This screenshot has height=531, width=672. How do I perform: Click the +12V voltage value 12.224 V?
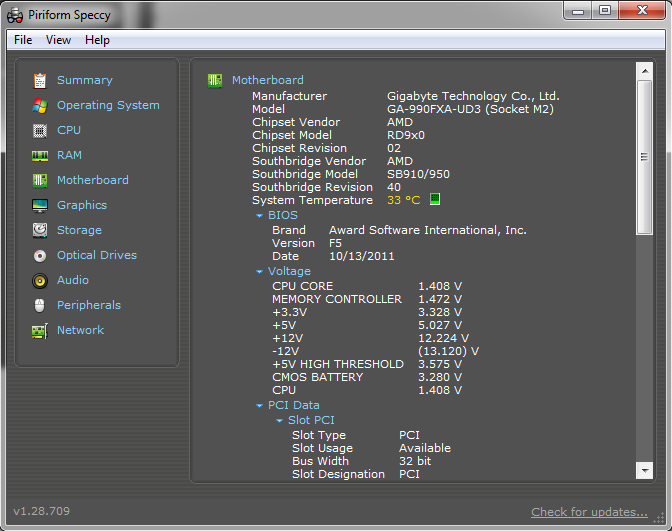(x=444, y=338)
